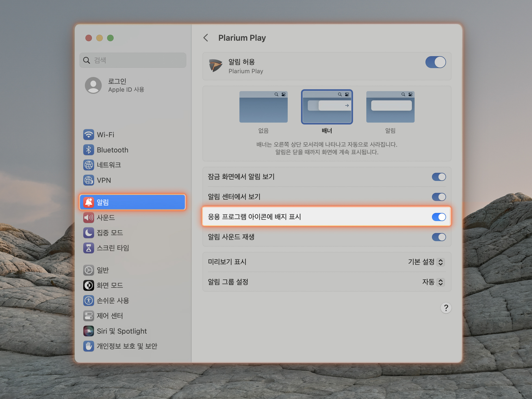Open the 네트워크 (Network) pane
The image size is (532, 399).
[108, 165]
